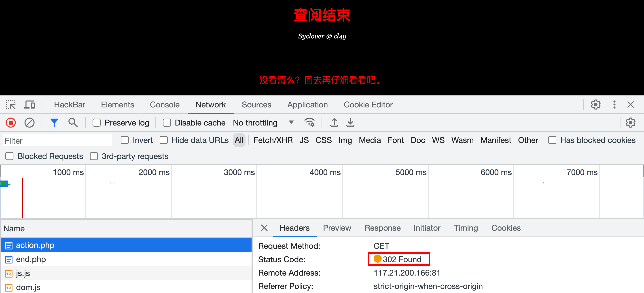Filter by JS requests
644x293 pixels.
[304, 140]
